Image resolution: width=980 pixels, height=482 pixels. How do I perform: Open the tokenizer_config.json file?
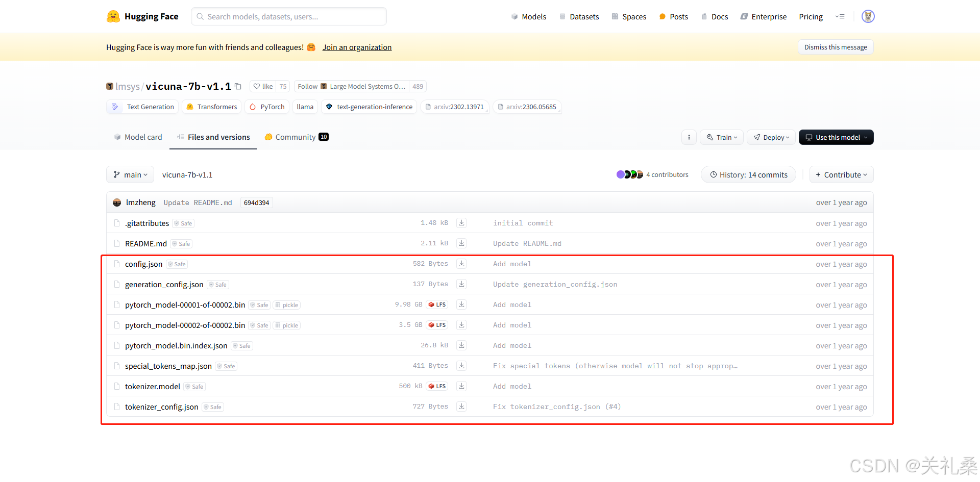(161, 407)
